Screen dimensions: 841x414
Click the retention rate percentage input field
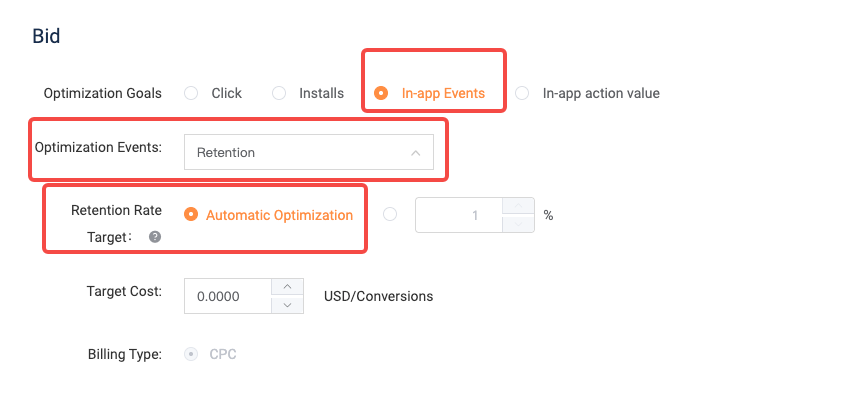click(x=456, y=215)
